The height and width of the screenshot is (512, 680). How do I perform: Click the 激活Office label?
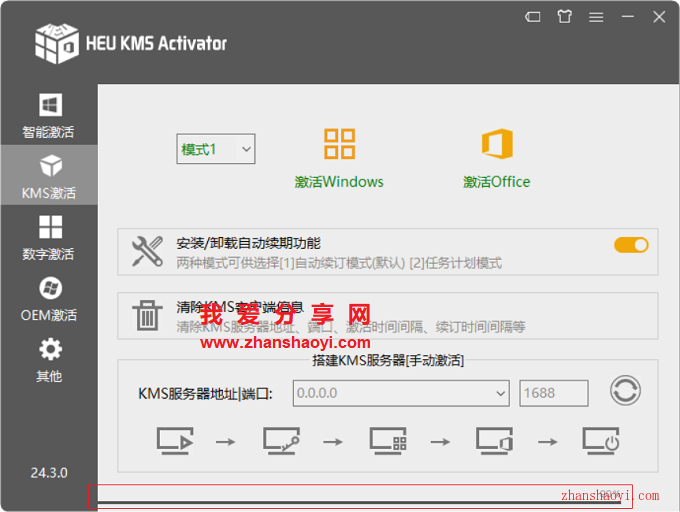click(497, 182)
